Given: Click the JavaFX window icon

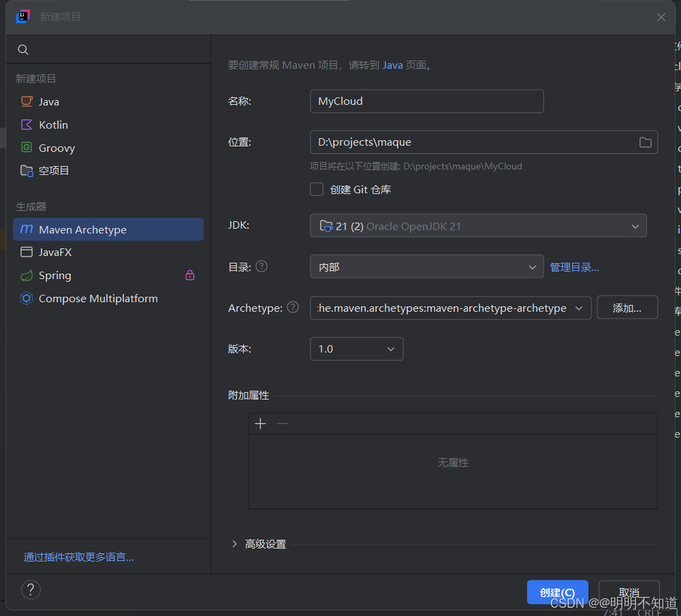Looking at the screenshot, I should click(27, 252).
